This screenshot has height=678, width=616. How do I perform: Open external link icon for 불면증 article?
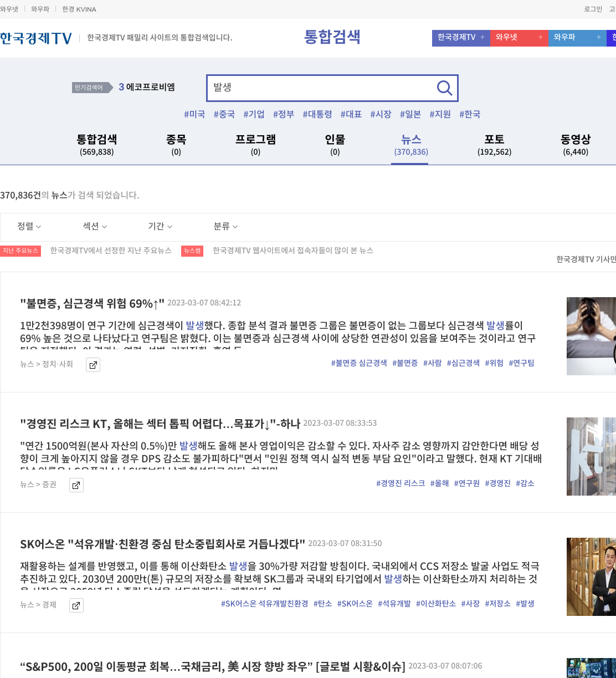pos(93,365)
